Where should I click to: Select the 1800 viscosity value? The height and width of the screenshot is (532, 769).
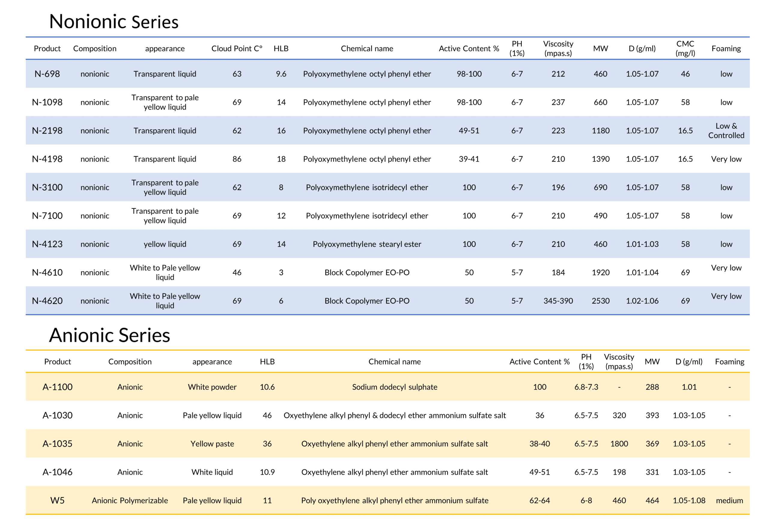click(x=619, y=444)
